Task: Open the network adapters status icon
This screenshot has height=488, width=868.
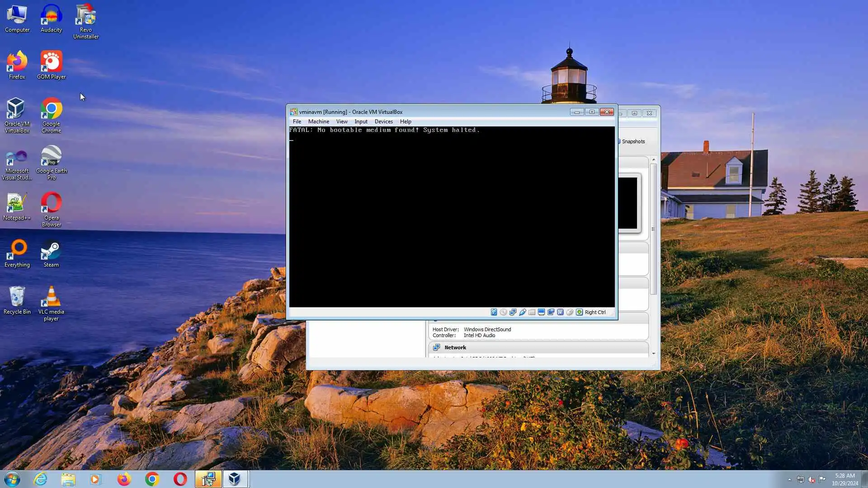Action: coord(513,312)
